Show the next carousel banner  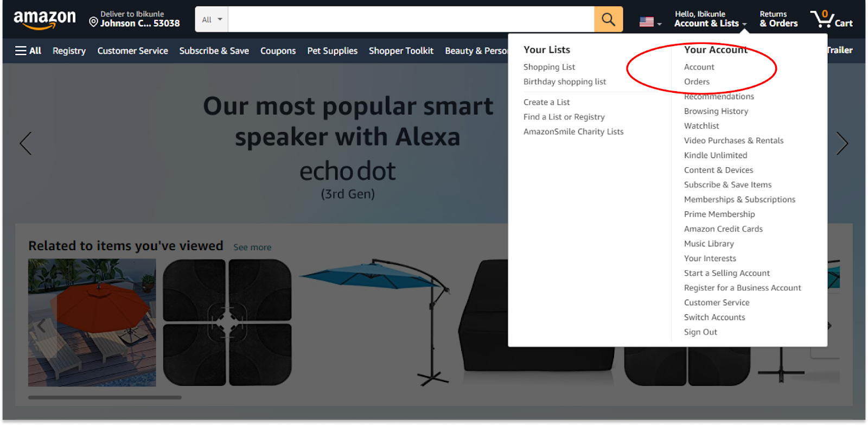(x=841, y=143)
